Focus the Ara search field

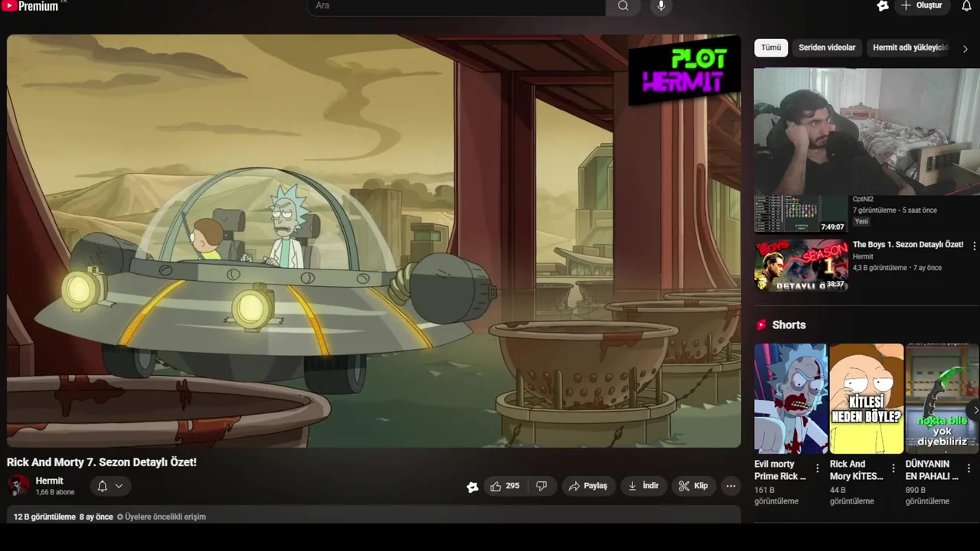click(x=456, y=6)
